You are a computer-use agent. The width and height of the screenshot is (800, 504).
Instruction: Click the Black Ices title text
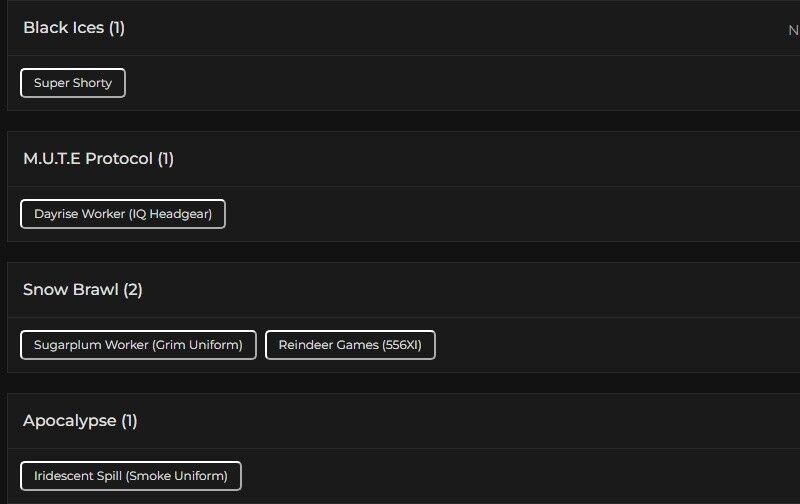click(x=63, y=28)
